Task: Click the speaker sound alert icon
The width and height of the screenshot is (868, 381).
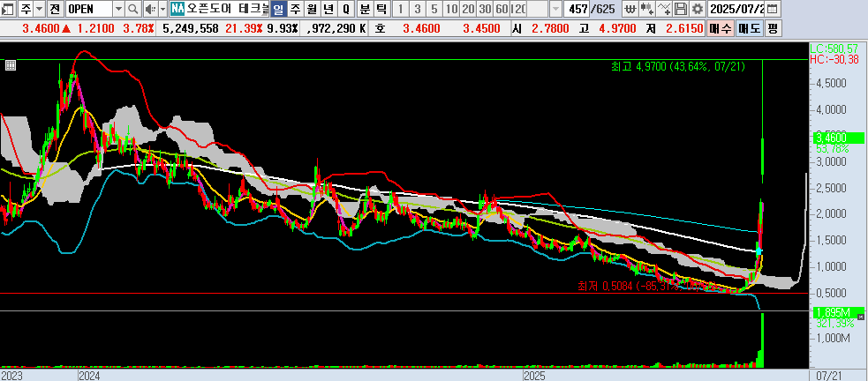Action: pos(150,9)
